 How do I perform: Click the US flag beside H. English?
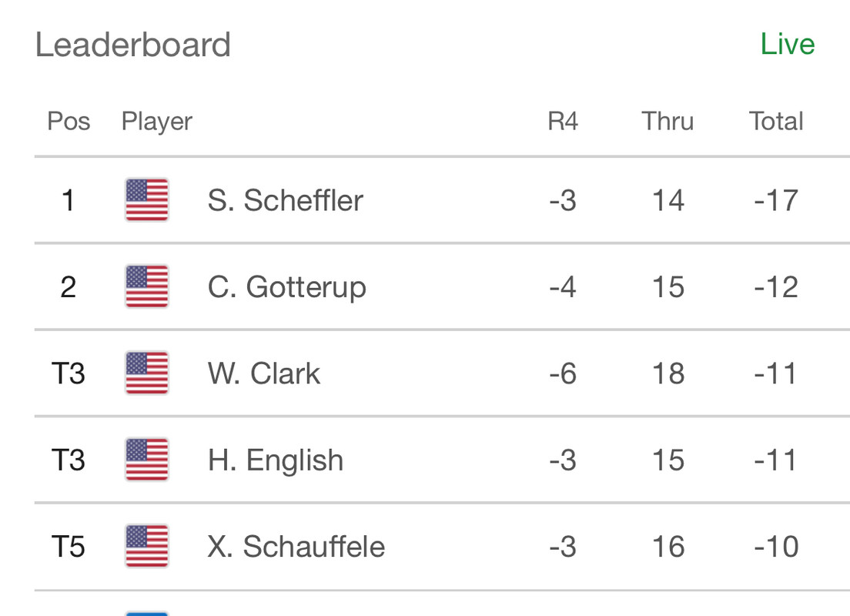tap(146, 460)
